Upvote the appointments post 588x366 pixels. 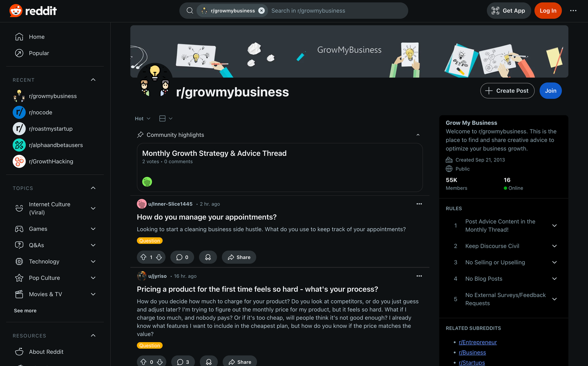pos(143,257)
